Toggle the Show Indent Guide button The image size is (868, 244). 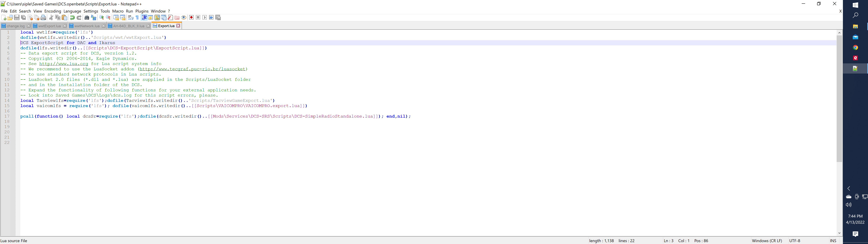click(144, 17)
